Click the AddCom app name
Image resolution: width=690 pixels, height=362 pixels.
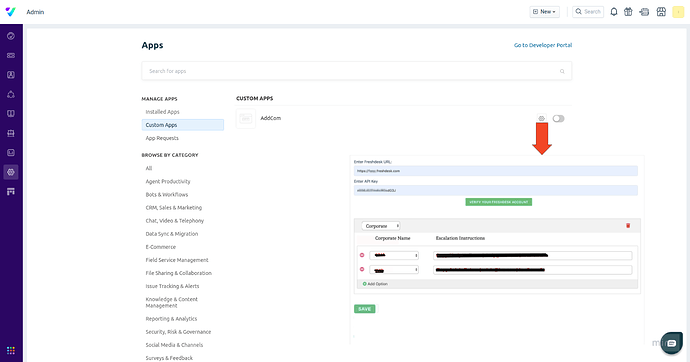click(x=271, y=118)
